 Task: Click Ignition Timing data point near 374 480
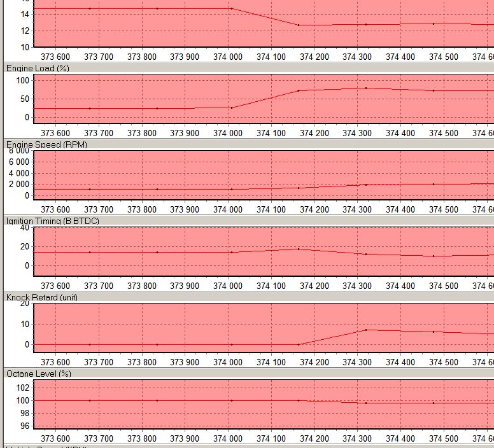click(x=434, y=256)
